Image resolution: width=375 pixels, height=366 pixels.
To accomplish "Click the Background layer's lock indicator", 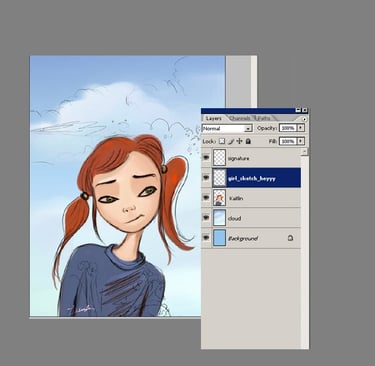I will pos(290,238).
